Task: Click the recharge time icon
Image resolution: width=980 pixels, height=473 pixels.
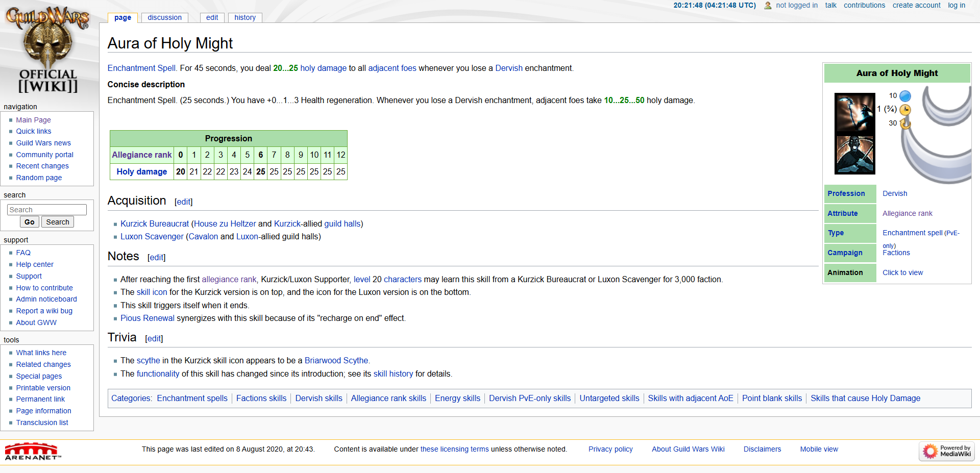Action: click(905, 123)
